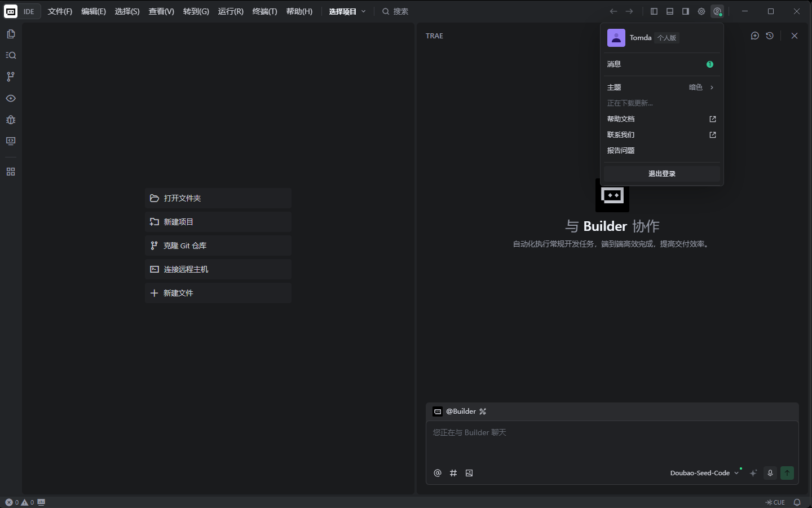Viewport: 812px width, 508px height.
Task: Click the keyboard-like icon in the status bar
Action: [x=41, y=502]
